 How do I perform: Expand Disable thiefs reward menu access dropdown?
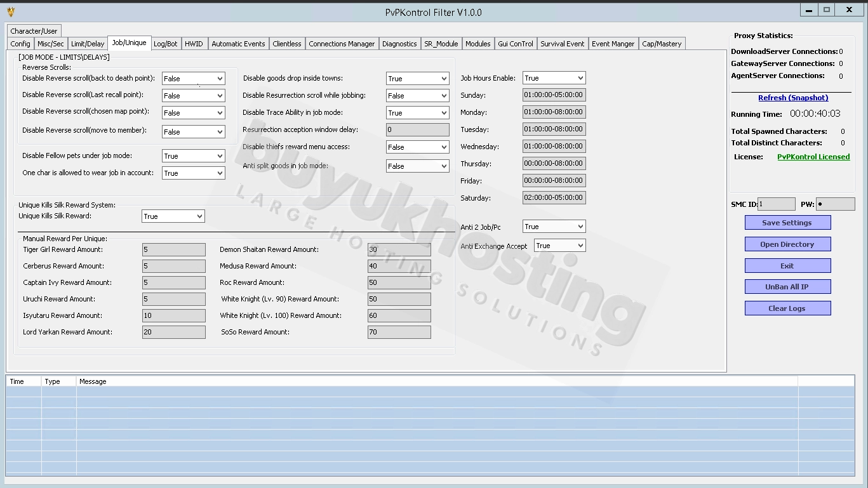click(417, 147)
